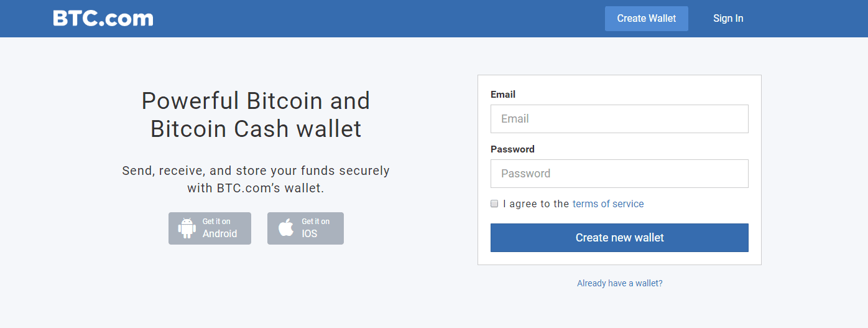
Task: Focus the Password input field
Action: [x=619, y=174]
